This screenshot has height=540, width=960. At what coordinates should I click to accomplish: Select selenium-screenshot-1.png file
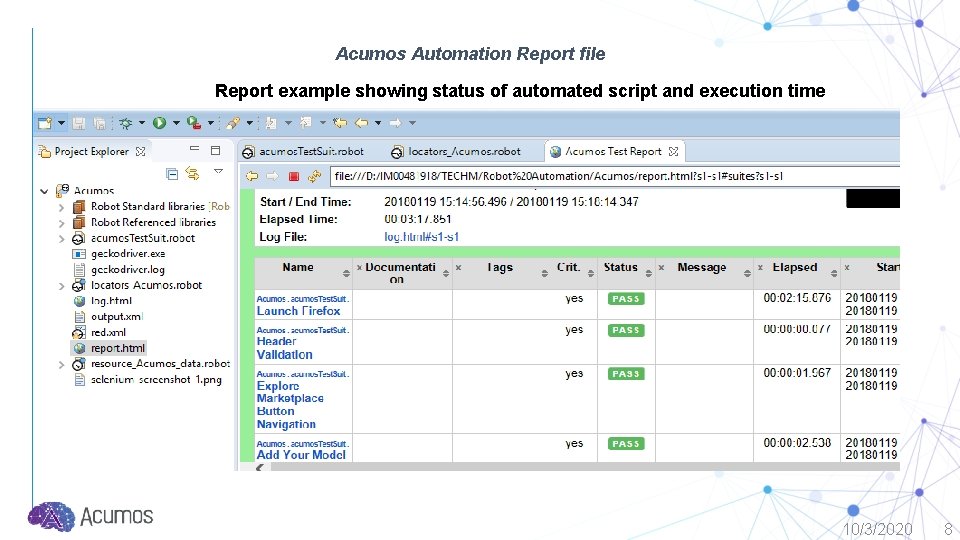tap(156, 380)
